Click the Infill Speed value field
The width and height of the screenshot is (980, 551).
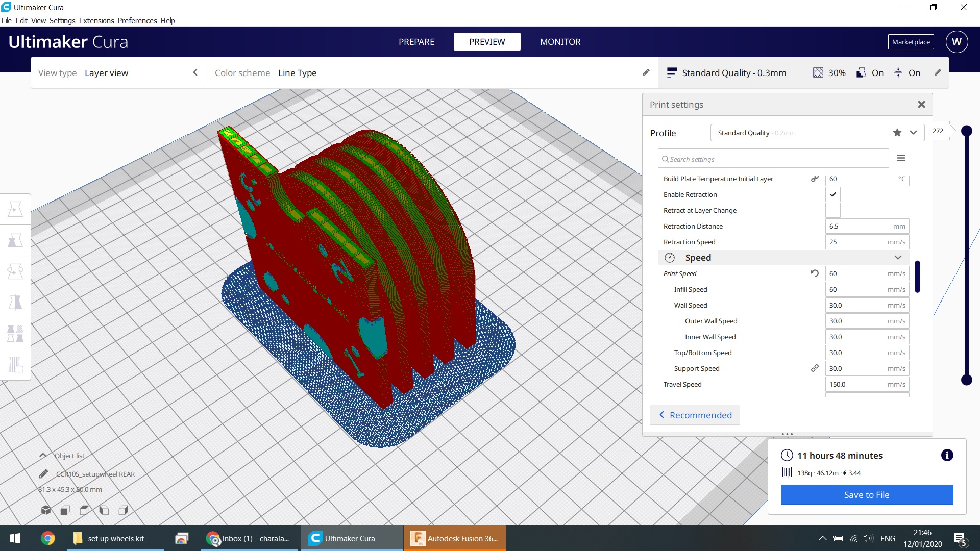point(867,289)
